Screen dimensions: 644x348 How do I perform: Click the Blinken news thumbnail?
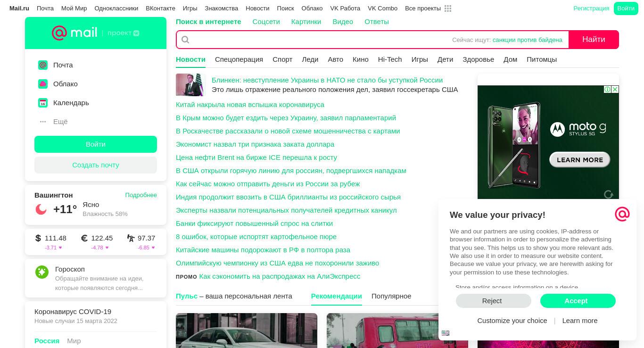tap(191, 85)
